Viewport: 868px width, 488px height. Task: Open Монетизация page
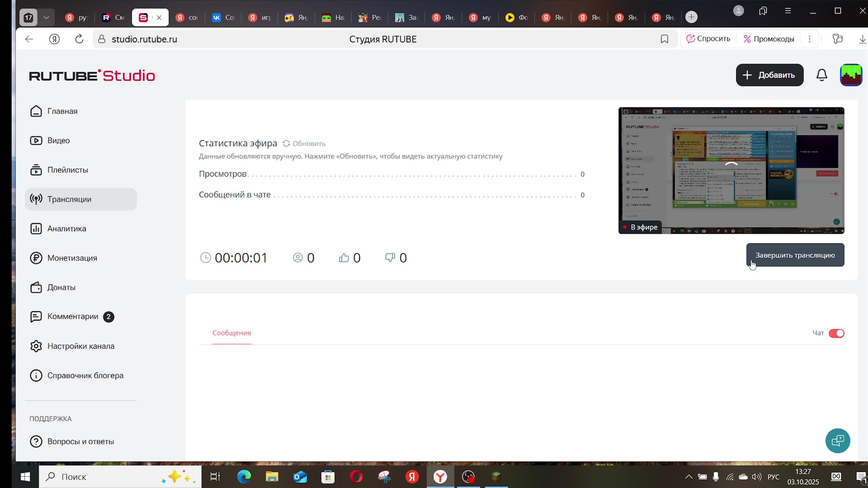tap(72, 258)
